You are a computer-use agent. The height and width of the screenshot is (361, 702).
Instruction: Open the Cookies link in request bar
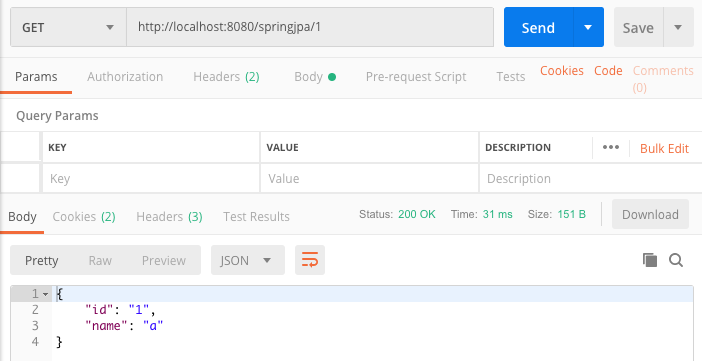point(562,71)
